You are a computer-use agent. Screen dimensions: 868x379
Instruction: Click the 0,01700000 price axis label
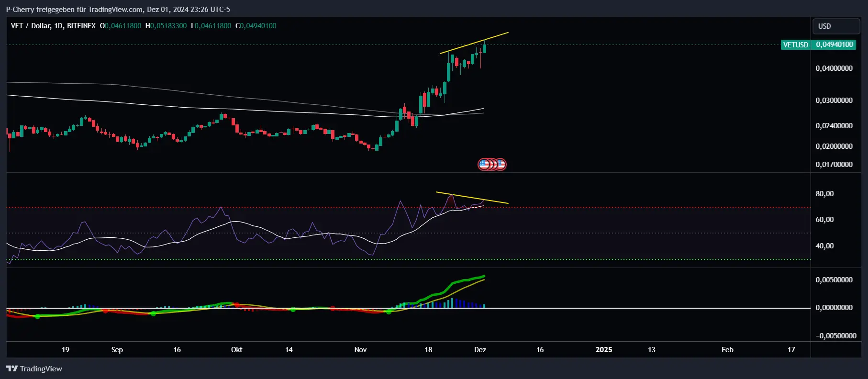tap(834, 165)
